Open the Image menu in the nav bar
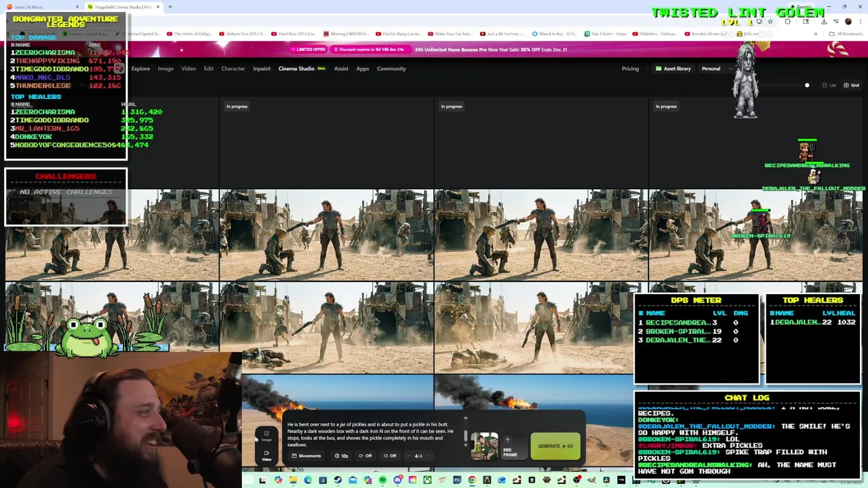 click(165, 68)
